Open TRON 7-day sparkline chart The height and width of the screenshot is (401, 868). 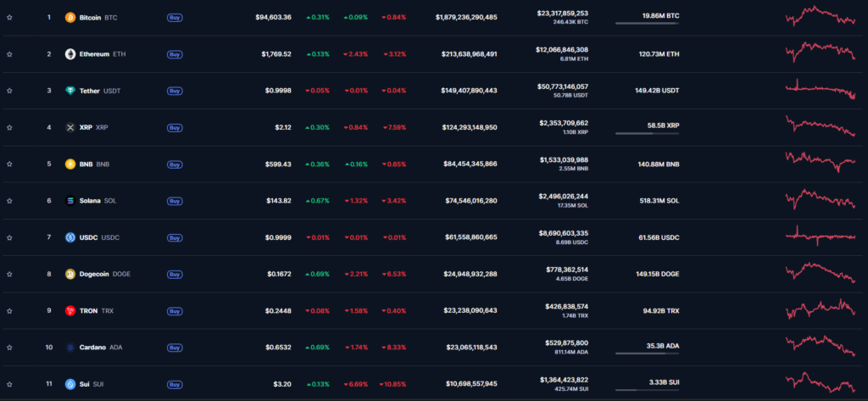point(821,309)
